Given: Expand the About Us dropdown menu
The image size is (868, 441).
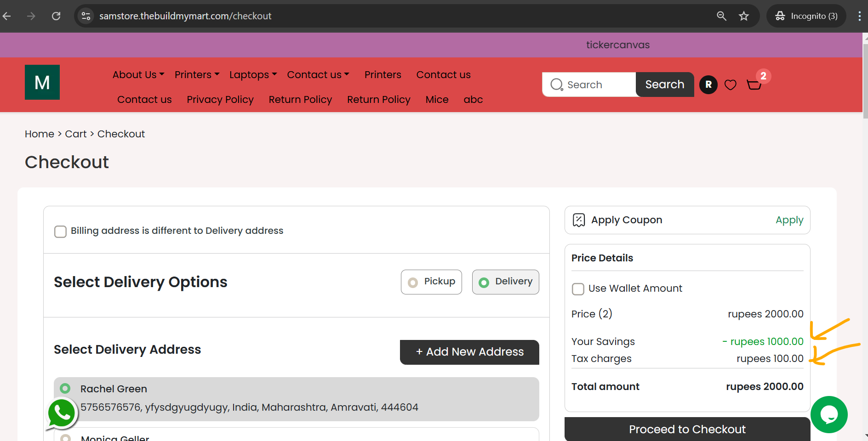Looking at the screenshot, I should [x=138, y=74].
